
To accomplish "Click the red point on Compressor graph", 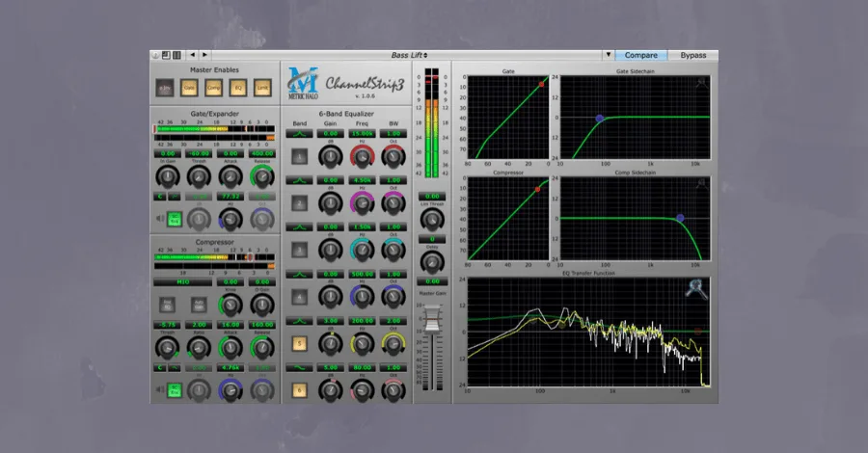I will (537, 190).
